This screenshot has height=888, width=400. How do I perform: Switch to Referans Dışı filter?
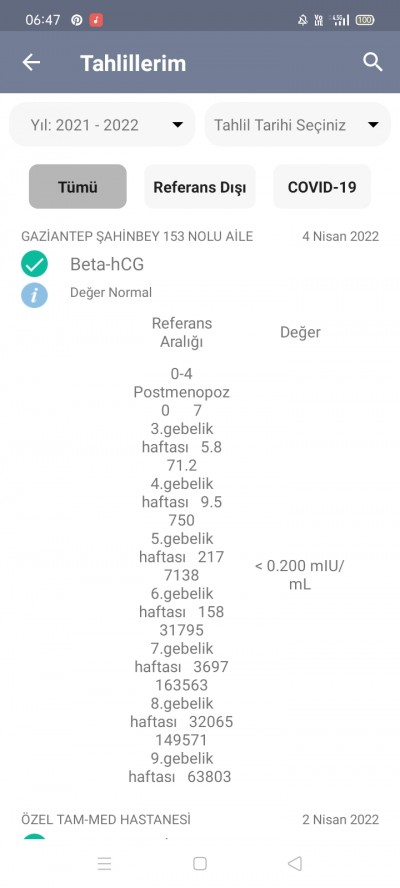(x=199, y=187)
